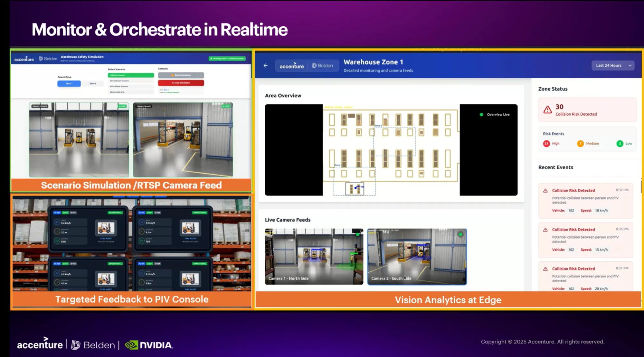Viewport: 644px width, 357px height.
Task: Click the Accenture logo on the Zone 1 dashboard
Action: click(291, 66)
